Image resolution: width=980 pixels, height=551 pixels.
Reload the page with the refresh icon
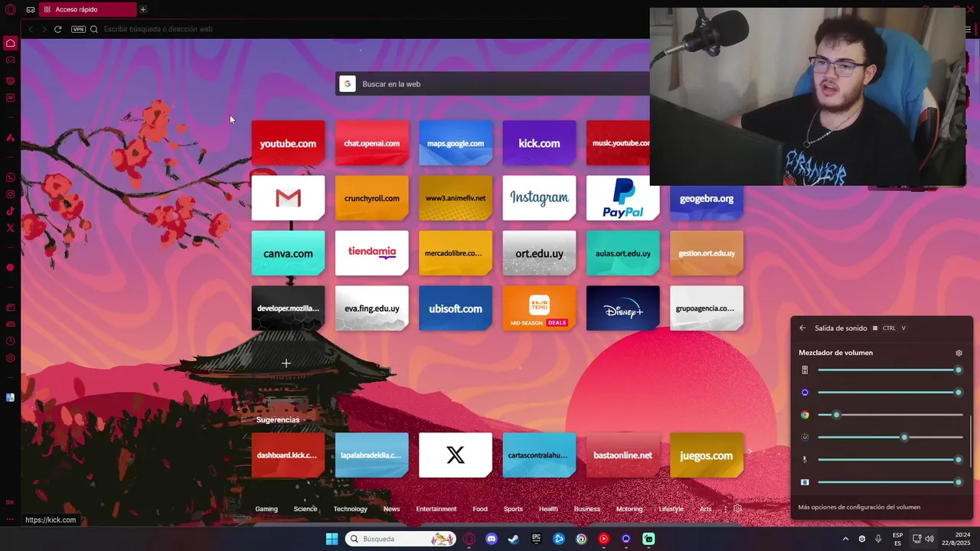[57, 29]
